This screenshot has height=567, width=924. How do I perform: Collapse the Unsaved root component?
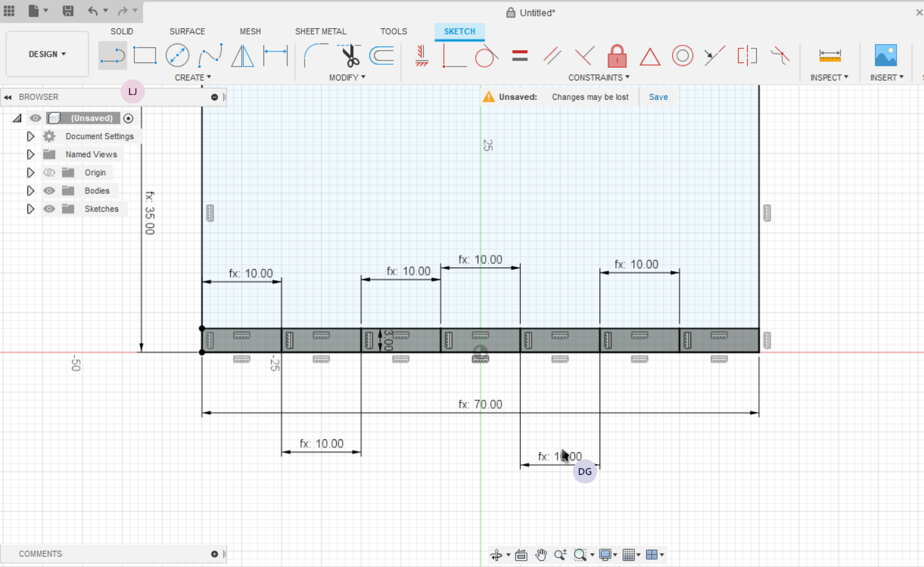click(x=17, y=118)
